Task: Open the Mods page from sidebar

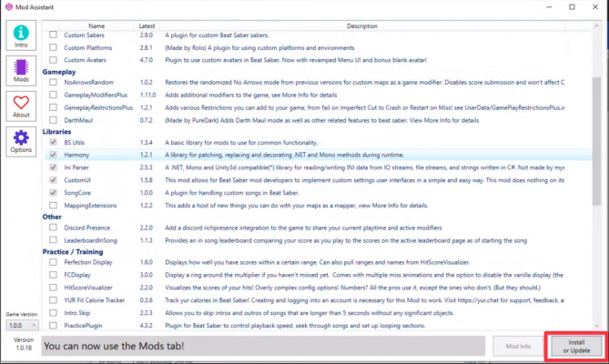Action: point(21,71)
